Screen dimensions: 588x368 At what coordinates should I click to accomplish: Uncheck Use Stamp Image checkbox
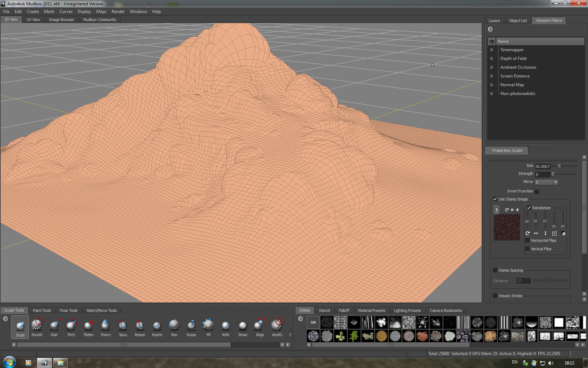coord(495,199)
